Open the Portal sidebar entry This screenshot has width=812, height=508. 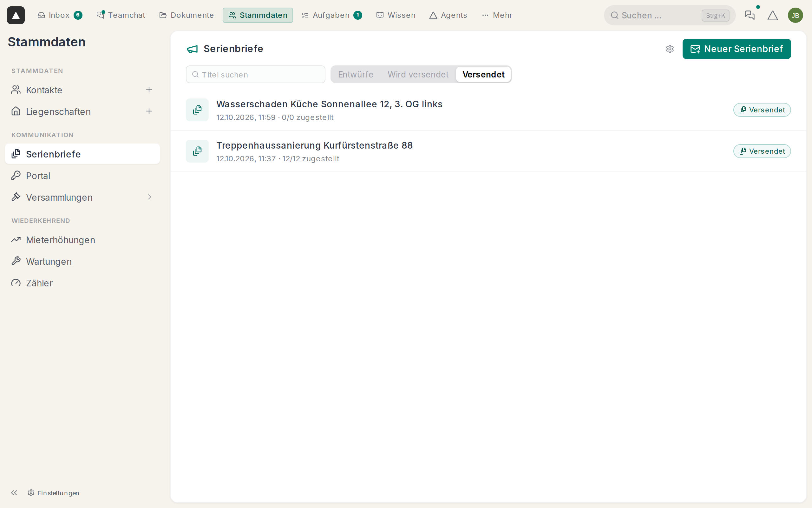tap(82, 175)
